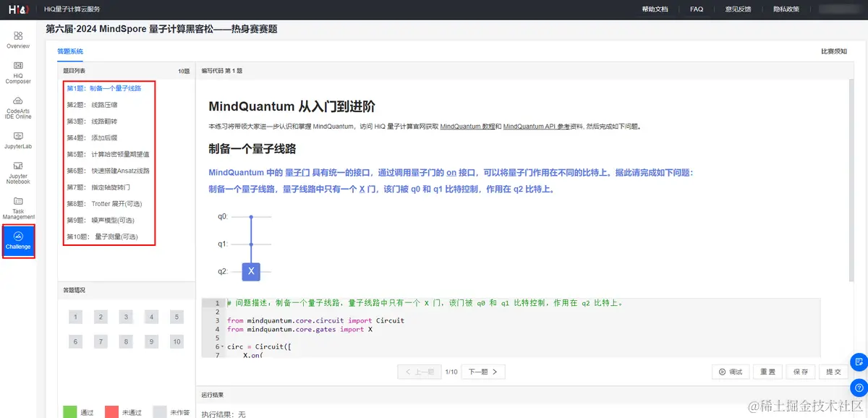Open 意见反馈 in top bar

(738, 9)
